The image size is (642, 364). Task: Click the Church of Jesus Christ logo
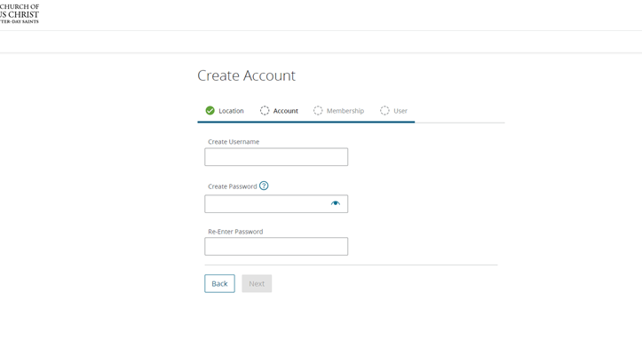click(19, 13)
